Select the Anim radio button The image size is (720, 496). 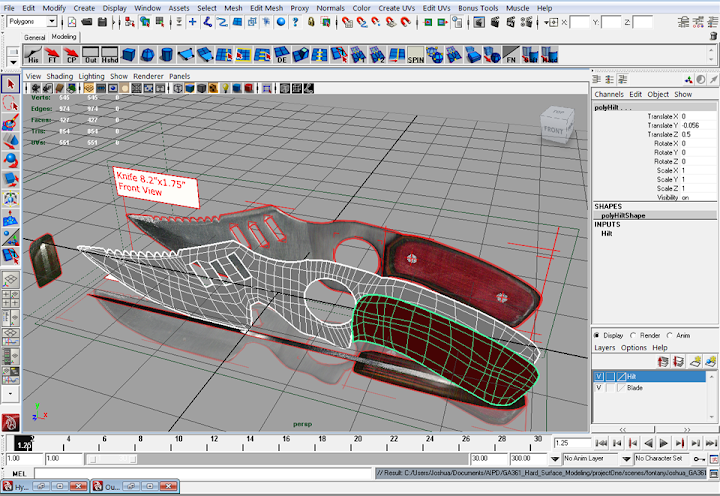(x=669, y=335)
